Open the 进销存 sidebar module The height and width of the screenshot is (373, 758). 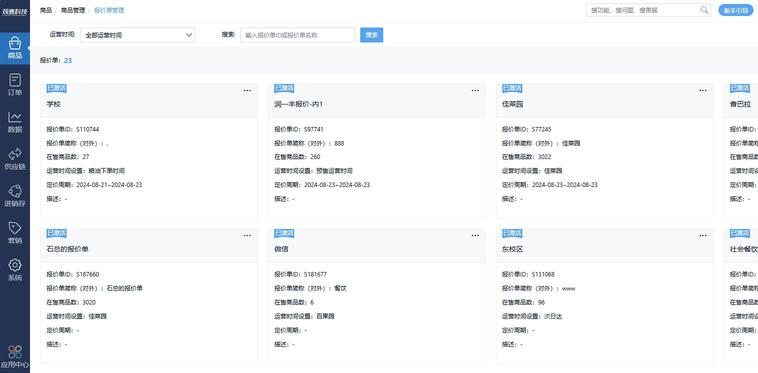pyautogui.click(x=15, y=196)
